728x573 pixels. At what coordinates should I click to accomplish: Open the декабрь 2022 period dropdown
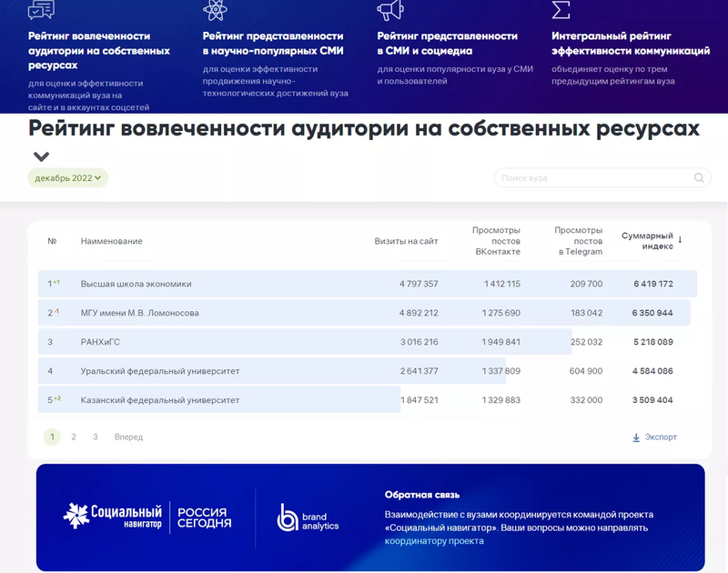[67, 178]
